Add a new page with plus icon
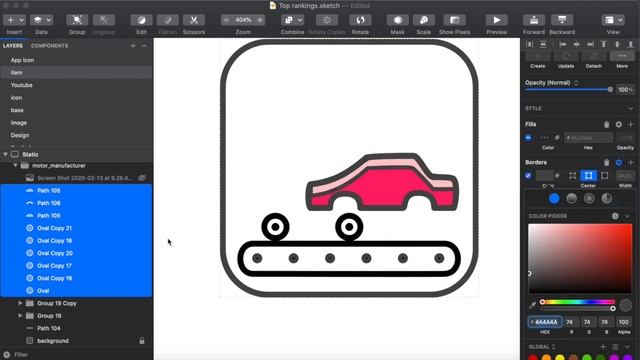640x360 pixels. (x=133, y=46)
